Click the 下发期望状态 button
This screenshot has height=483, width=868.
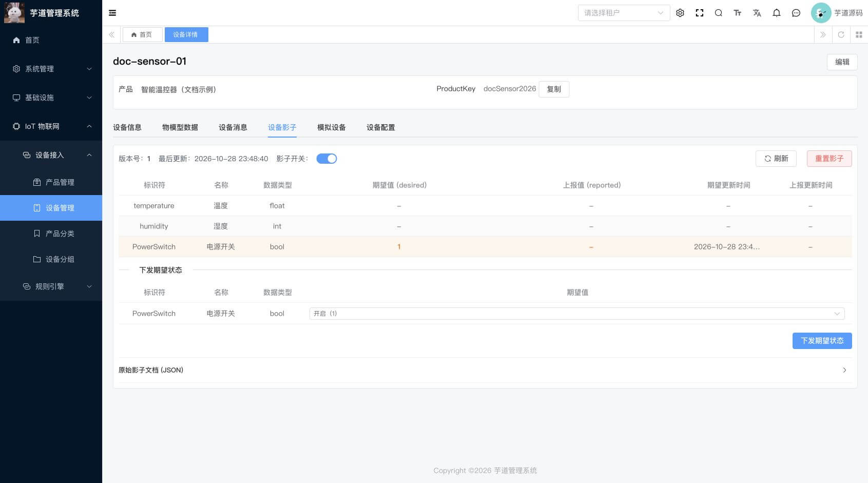(x=822, y=341)
